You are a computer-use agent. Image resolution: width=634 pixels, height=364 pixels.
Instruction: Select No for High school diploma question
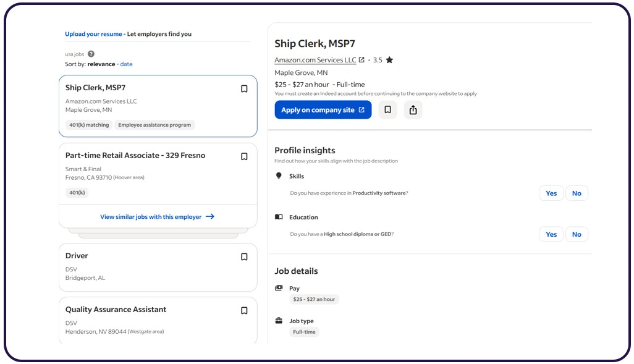pos(577,234)
